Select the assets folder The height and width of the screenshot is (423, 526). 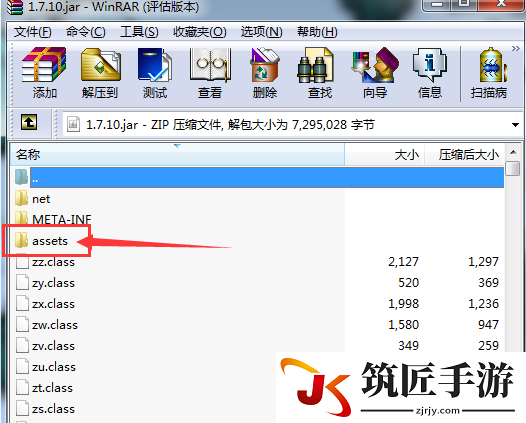[50, 241]
